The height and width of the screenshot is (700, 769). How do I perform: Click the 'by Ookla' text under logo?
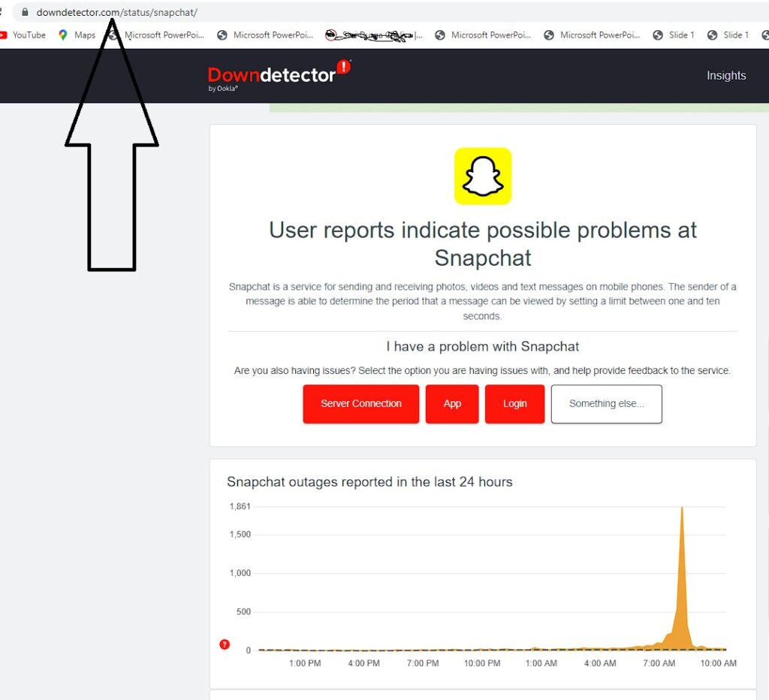point(223,89)
